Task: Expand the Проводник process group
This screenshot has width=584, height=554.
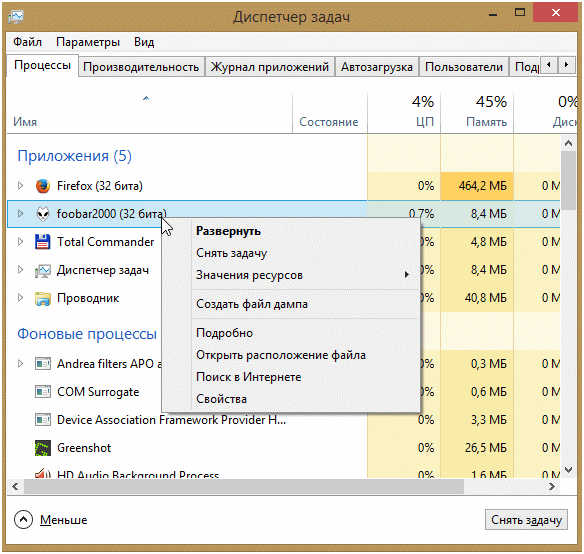Action: click(x=20, y=298)
